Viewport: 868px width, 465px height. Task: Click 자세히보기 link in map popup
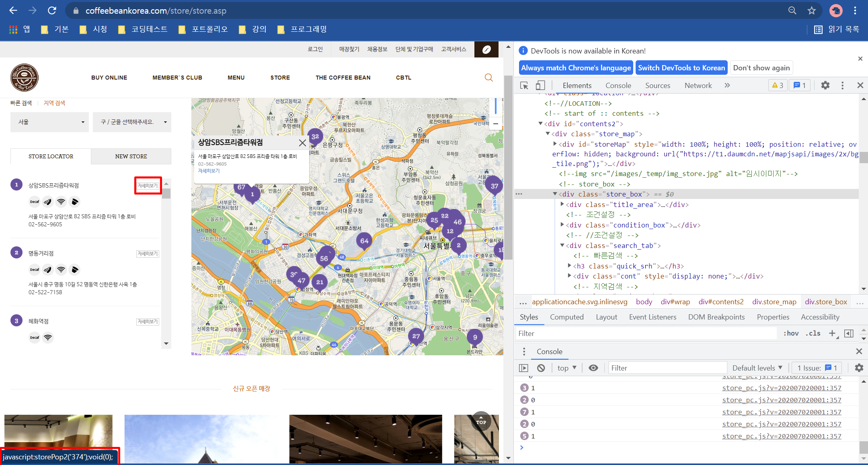(209, 171)
